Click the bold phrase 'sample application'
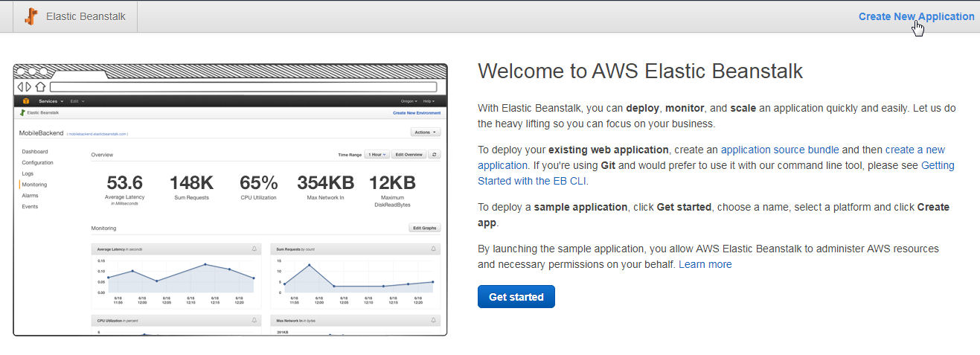 (582, 207)
